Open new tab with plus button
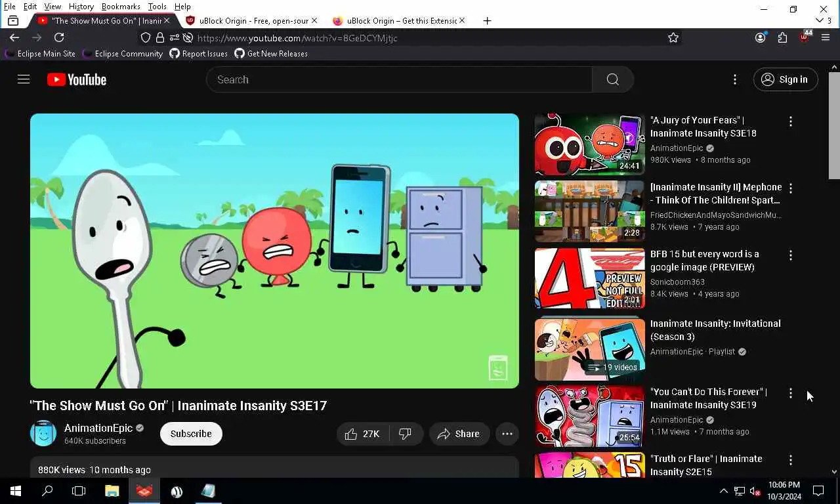This screenshot has width=840, height=504. tap(487, 21)
